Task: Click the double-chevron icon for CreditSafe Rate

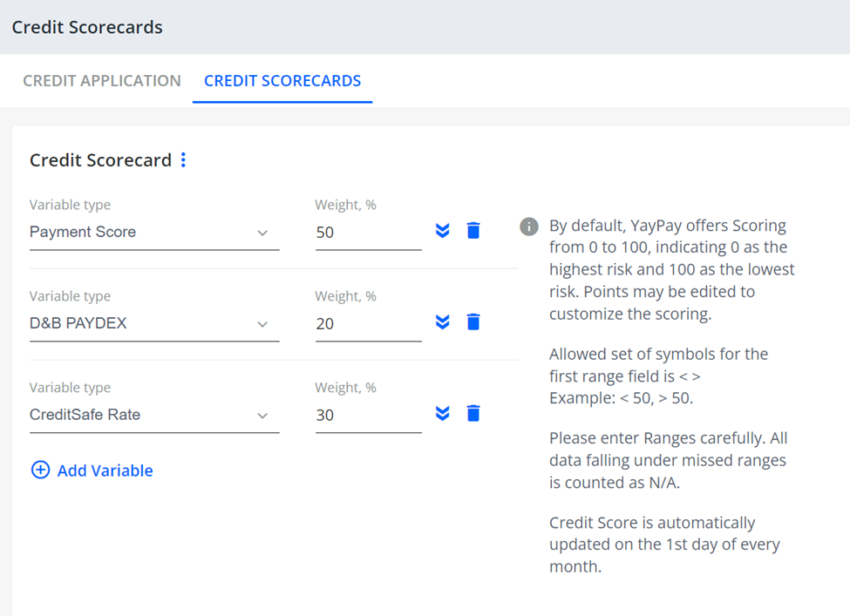Action: coord(442,413)
